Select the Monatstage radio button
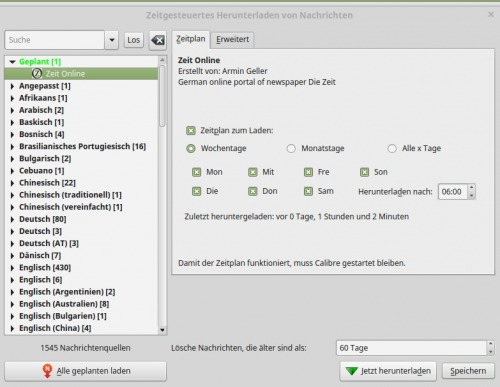 click(x=291, y=148)
